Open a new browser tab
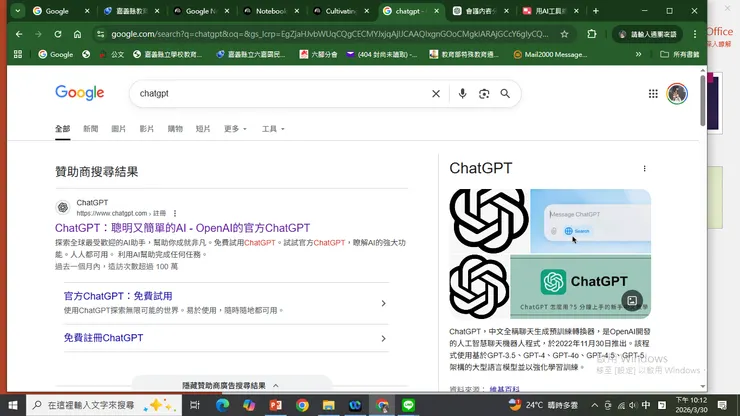Viewport: 740px width, 416px height. tap(596, 11)
